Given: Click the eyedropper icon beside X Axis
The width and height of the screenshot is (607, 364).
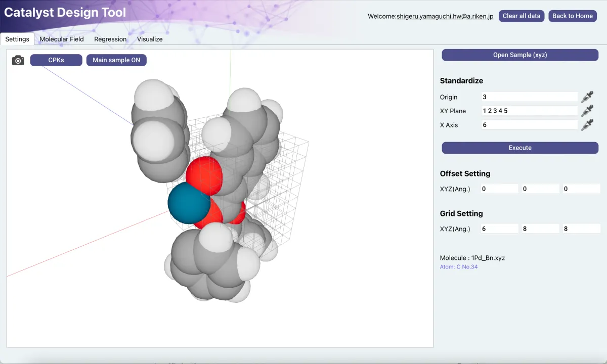Looking at the screenshot, I should tap(587, 125).
